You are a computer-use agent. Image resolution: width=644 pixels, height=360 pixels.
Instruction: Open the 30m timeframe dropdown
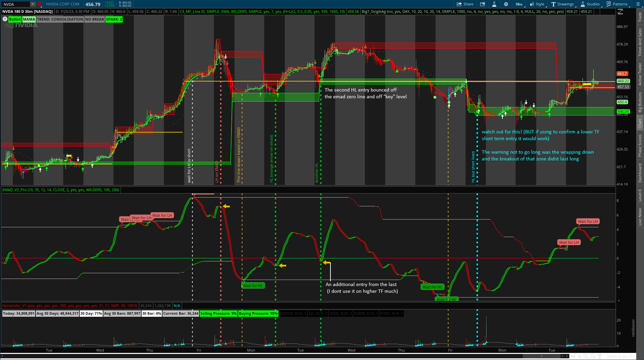click(x=519, y=4)
